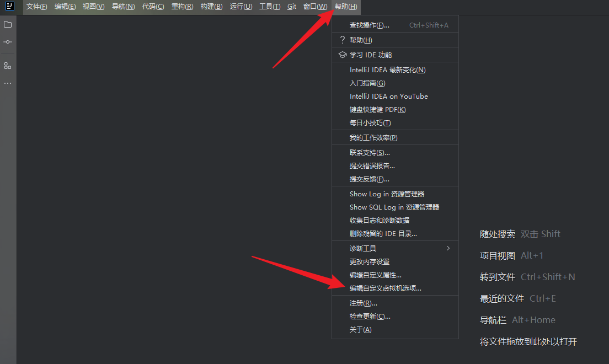The width and height of the screenshot is (609, 364).
Task: Open the 窗口(W) menu
Action: (316, 7)
